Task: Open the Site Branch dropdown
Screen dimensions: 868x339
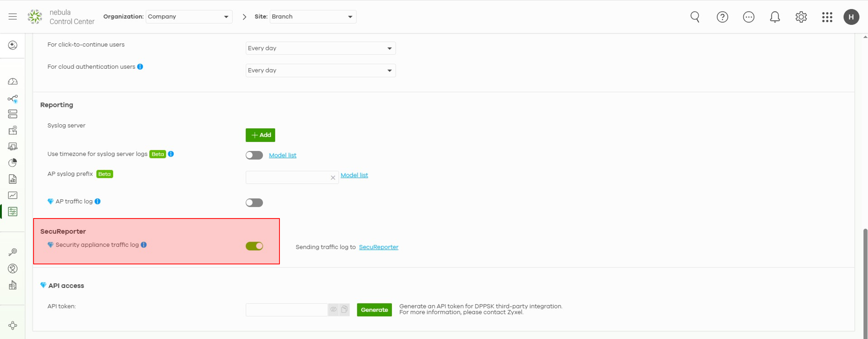Action: 313,17
